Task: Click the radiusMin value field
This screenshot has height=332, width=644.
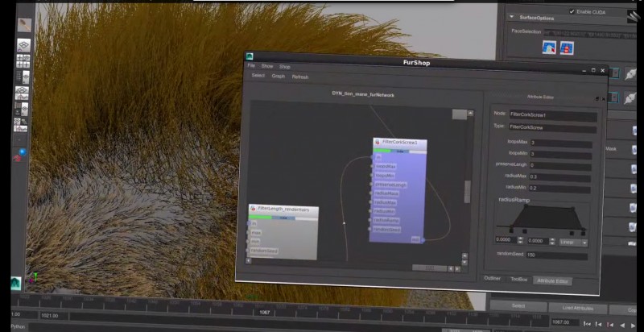Action: coord(559,189)
